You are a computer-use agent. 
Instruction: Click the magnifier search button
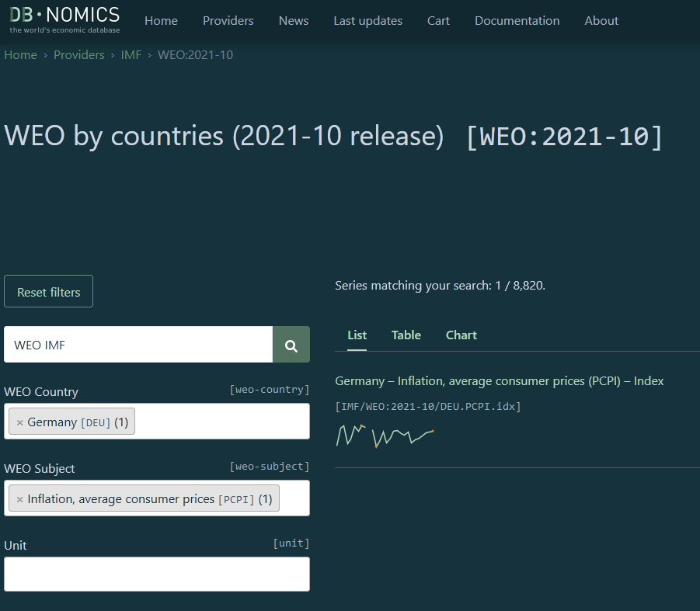[x=291, y=344]
